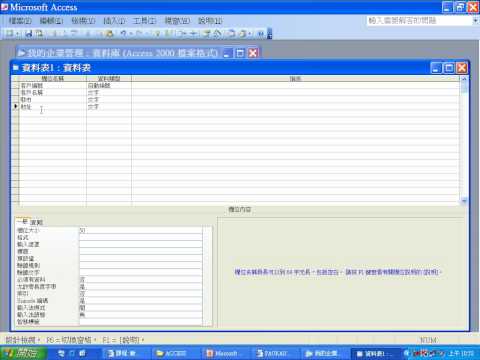This screenshot has width=480, height=360.
Task: Open the 說明(H) menu
Action: click(210, 21)
